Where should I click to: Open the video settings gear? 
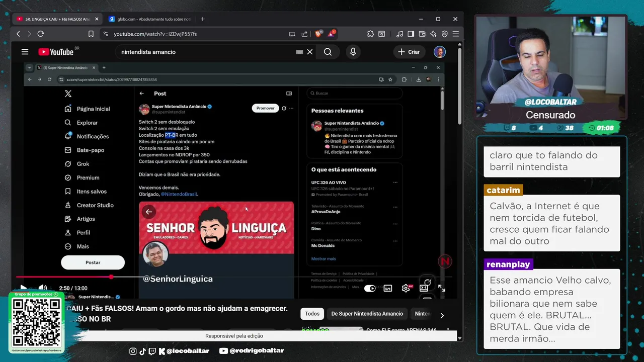point(406,288)
